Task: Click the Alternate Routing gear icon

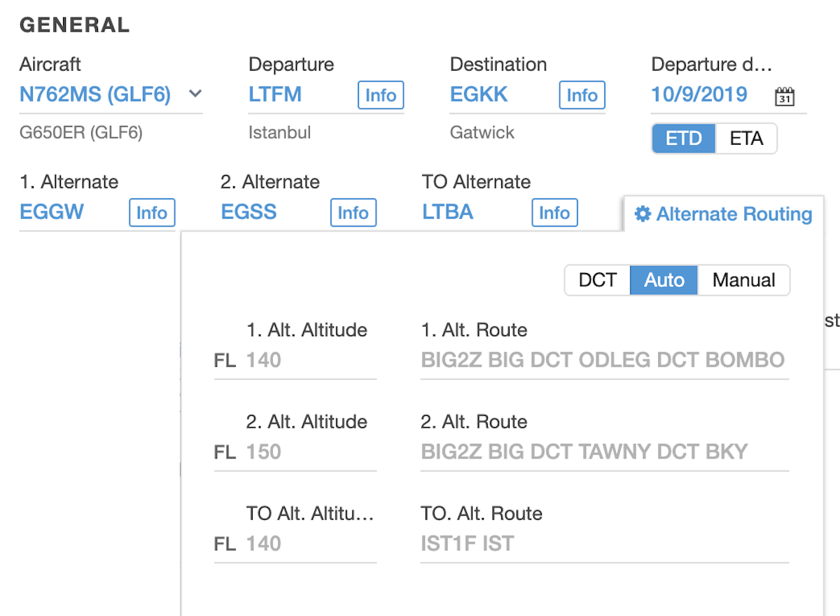Action: 642,214
